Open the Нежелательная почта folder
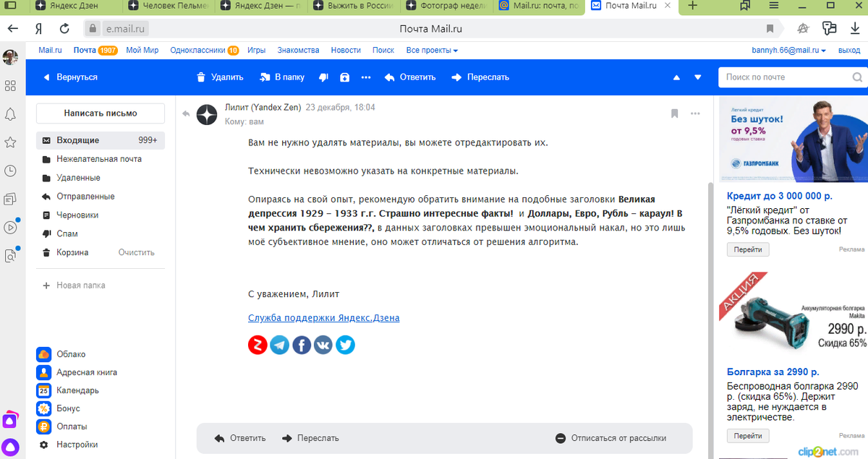 101,159
